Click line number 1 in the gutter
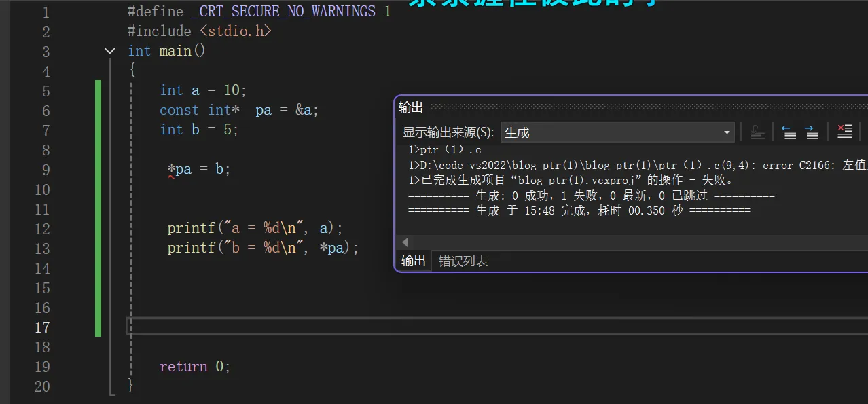Screen dimensions: 868x404 coord(46,12)
